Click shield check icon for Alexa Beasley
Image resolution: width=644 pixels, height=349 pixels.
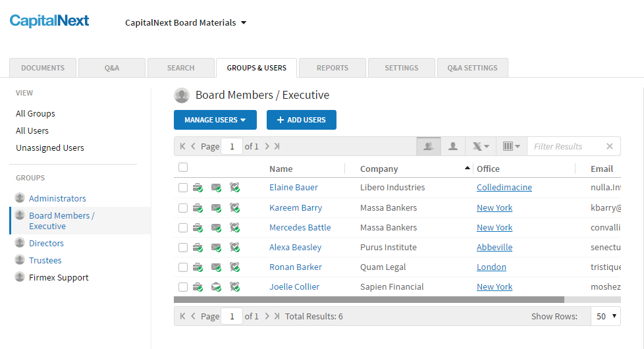[234, 248]
